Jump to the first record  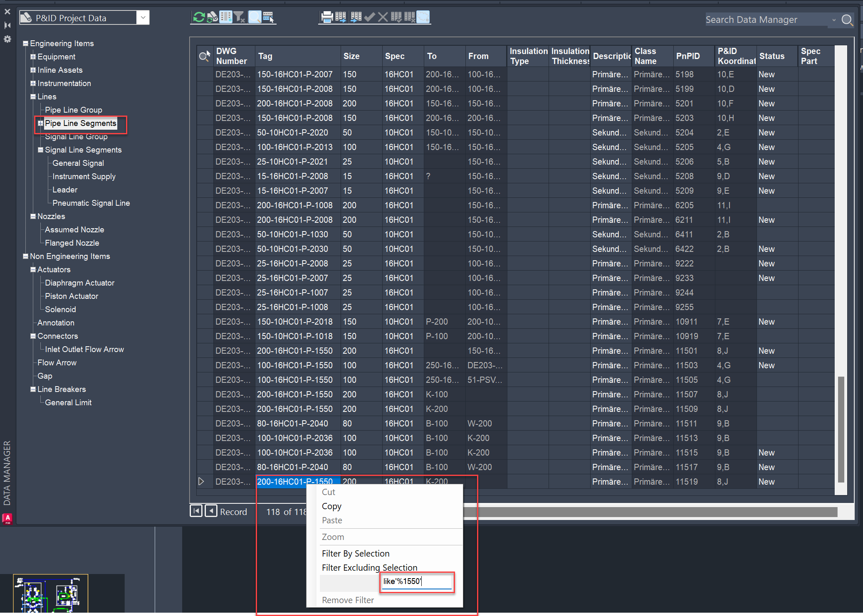pyautogui.click(x=196, y=511)
